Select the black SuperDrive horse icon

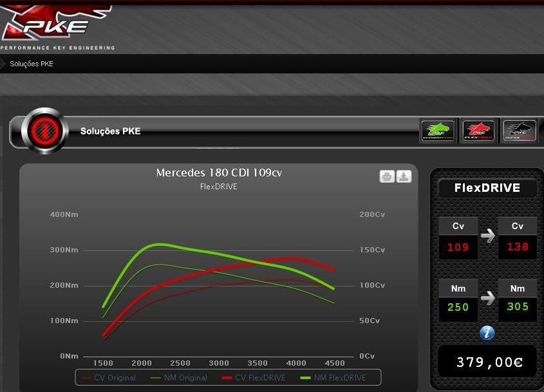[x=520, y=131]
